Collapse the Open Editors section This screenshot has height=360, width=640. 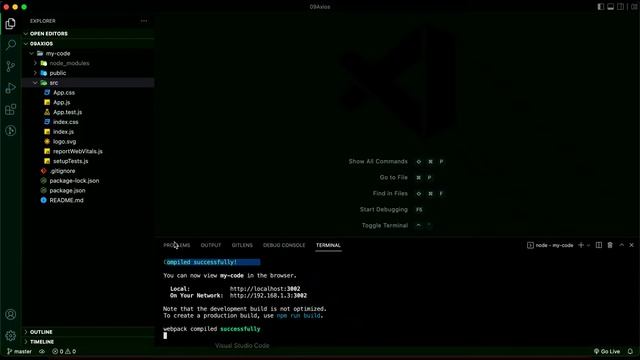coord(88,33)
